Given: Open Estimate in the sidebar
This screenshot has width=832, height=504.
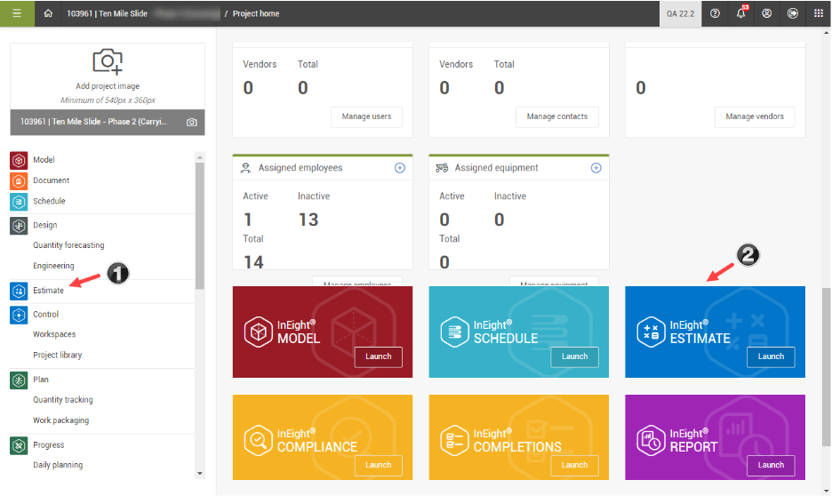Looking at the screenshot, I should coord(48,291).
